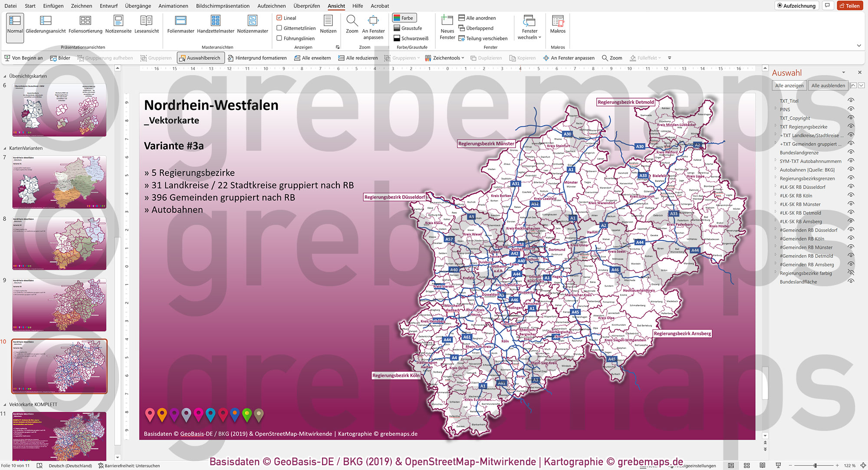The image size is (868, 470).
Task: Switch to the Animationen ribbon tab
Action: click(x=173, y=6)
